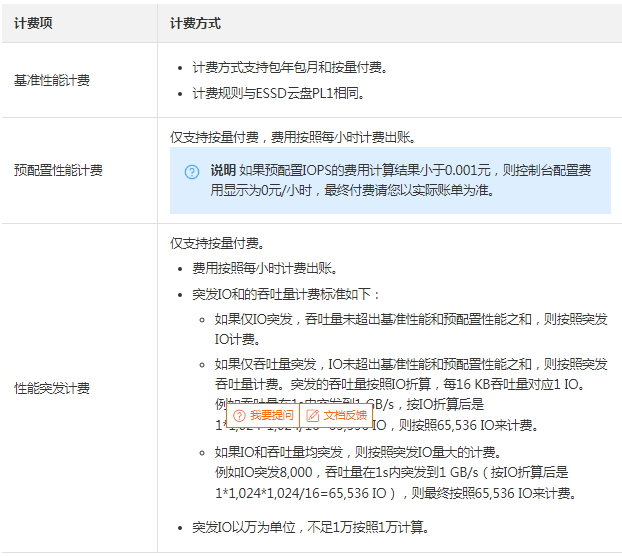Select the 计费方式 column header
The width and height of the screenshot is (622, 556).
click(195, 23)
